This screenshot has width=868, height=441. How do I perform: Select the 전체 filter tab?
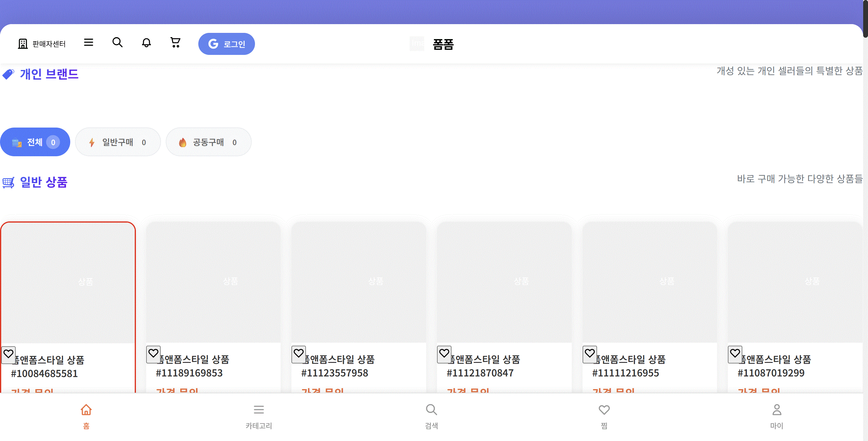pyautogui.click(x=35, y=142)
